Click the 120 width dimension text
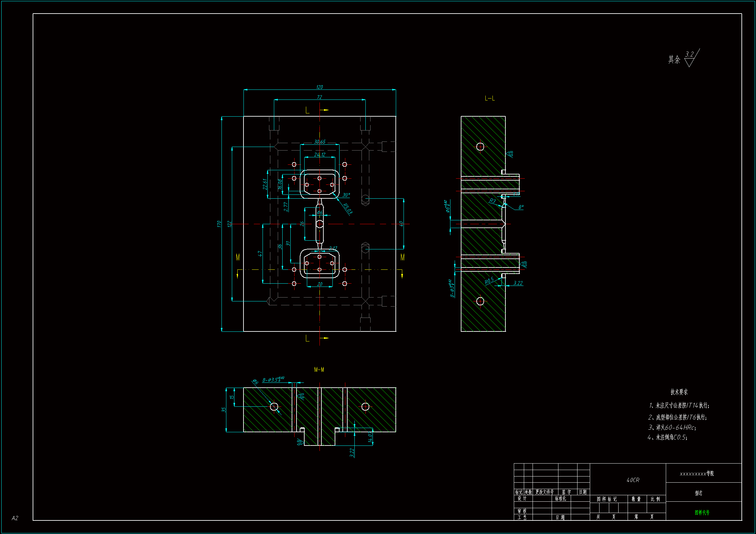 pos(319,87)
